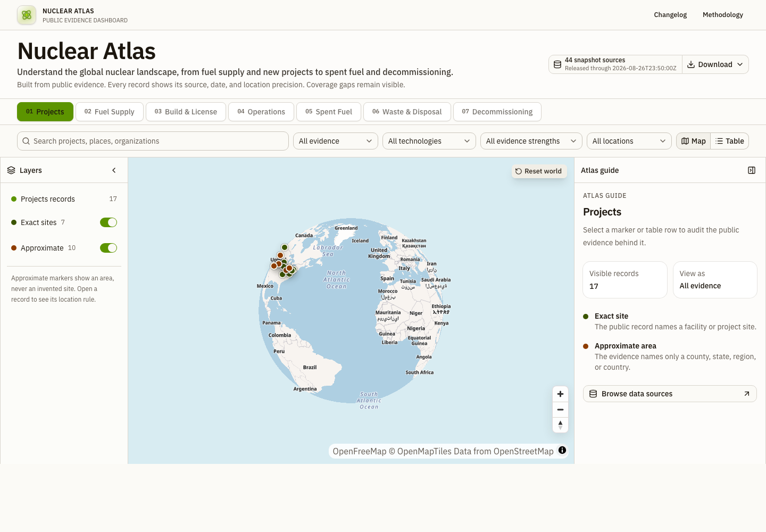
Task: Click the Browse data sources button
Action: pos(670,394)
